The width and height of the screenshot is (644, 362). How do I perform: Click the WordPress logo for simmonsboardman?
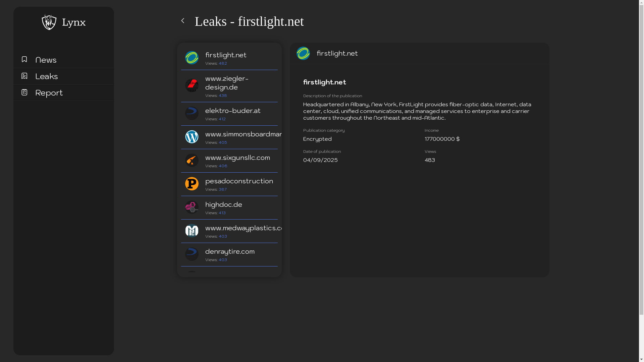point(192,137)
